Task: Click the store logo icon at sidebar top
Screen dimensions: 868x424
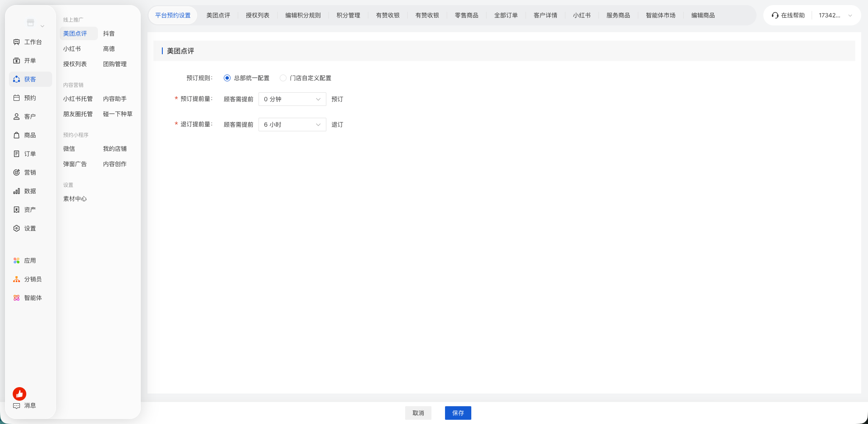Action: click(x=31, y=22)
